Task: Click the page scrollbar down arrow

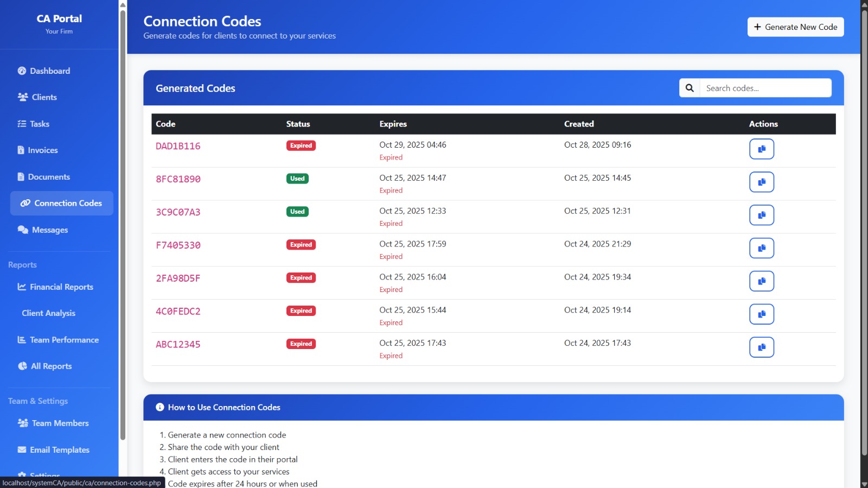Action: pos(864,484)
